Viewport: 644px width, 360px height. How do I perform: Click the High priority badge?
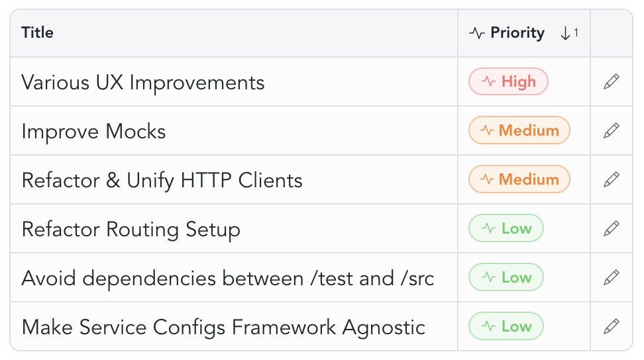[508, 82]
